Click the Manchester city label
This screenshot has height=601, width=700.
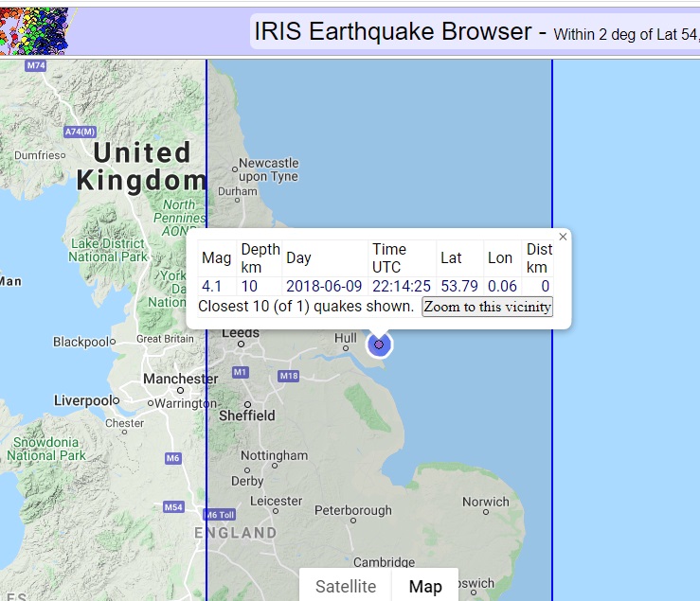180,379
